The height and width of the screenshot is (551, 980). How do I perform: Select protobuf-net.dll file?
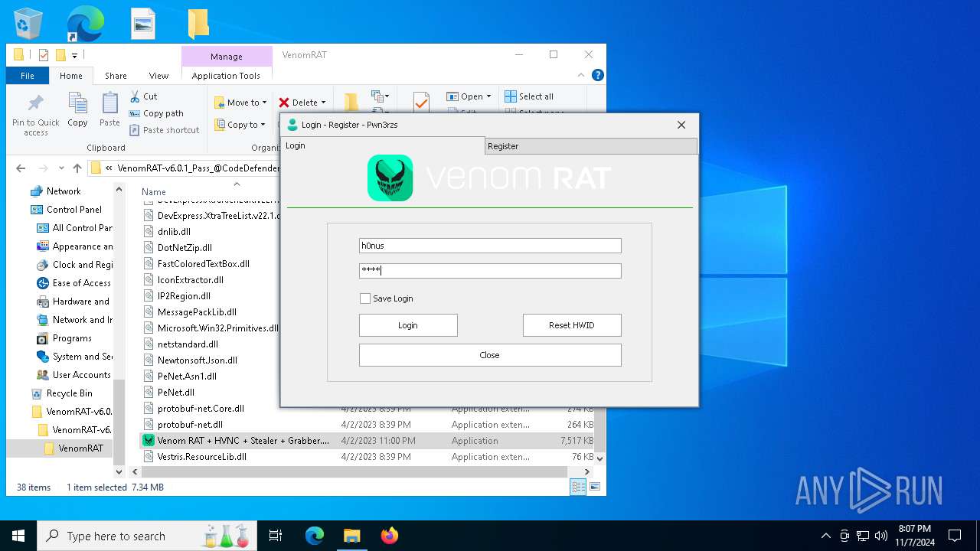point(190,425)
